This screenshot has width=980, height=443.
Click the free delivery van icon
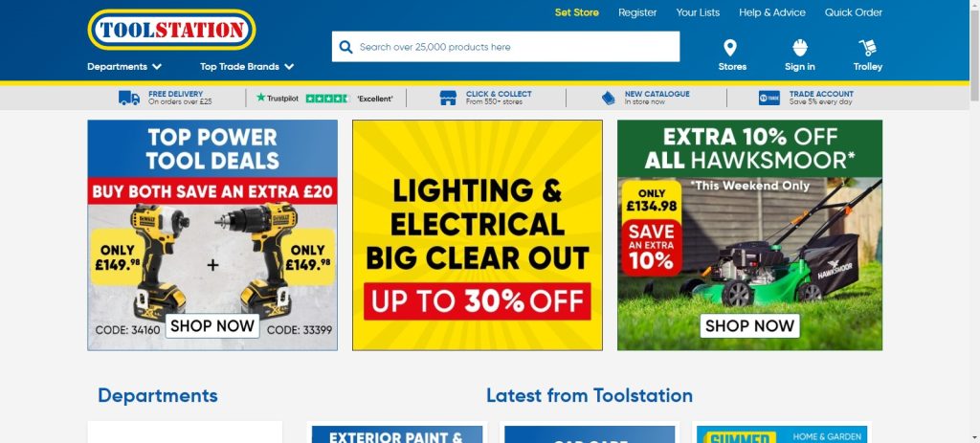click(x=129, y=99)
